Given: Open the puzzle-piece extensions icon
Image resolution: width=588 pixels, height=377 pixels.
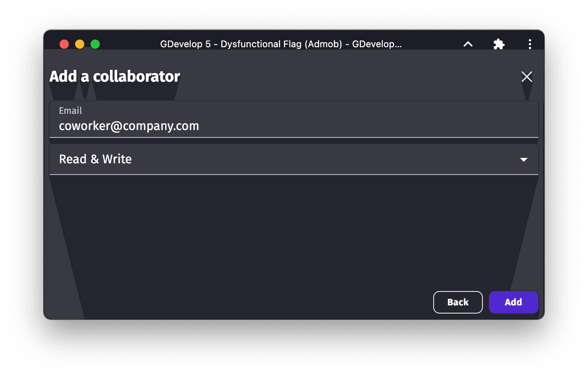Looking at the screenshot, I should pos(499,44).
